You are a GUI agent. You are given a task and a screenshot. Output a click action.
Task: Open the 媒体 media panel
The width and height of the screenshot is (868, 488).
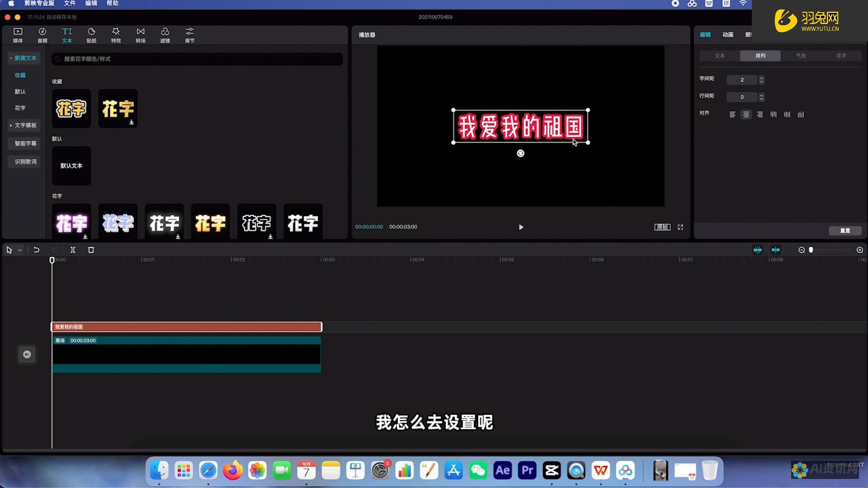point(18,35)
